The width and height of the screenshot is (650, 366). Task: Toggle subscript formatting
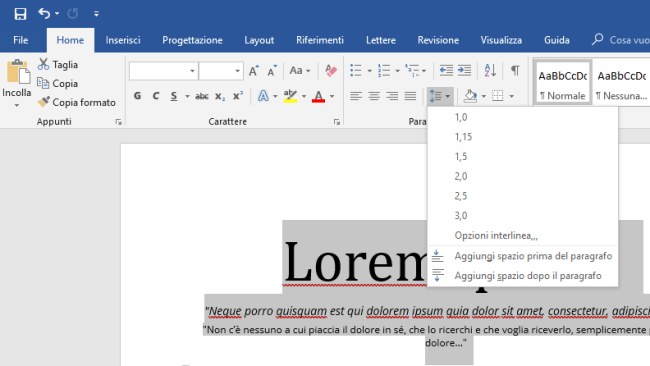click(220, 97)
